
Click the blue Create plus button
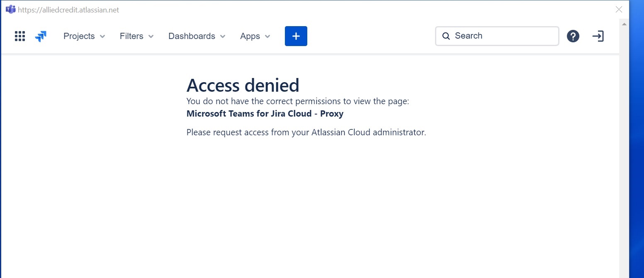pos(296,36)
